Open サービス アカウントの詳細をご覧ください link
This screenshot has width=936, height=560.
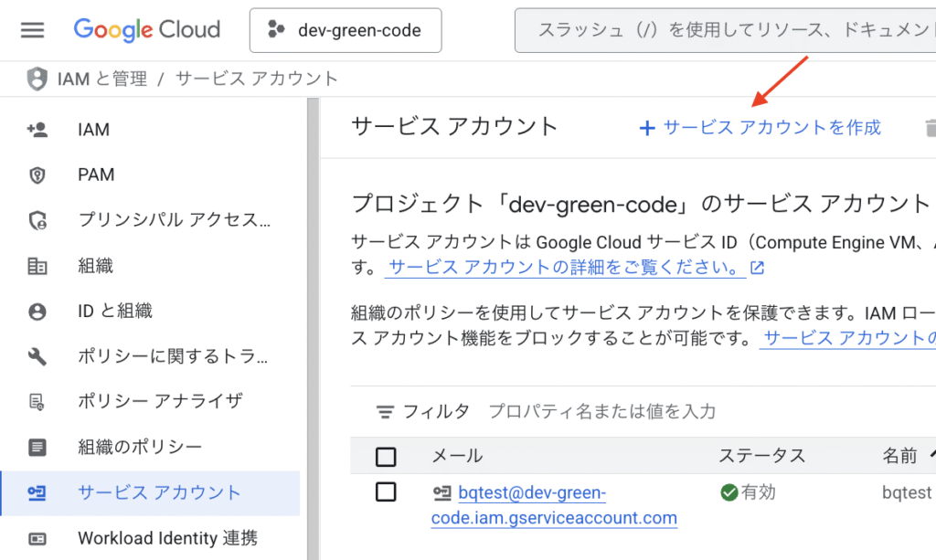click(565, 268)
